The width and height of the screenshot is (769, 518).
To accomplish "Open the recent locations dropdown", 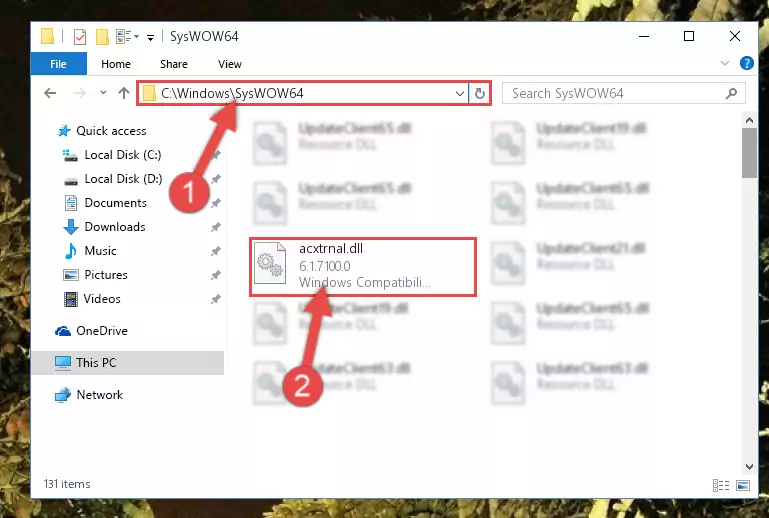I will coord(103,93).
